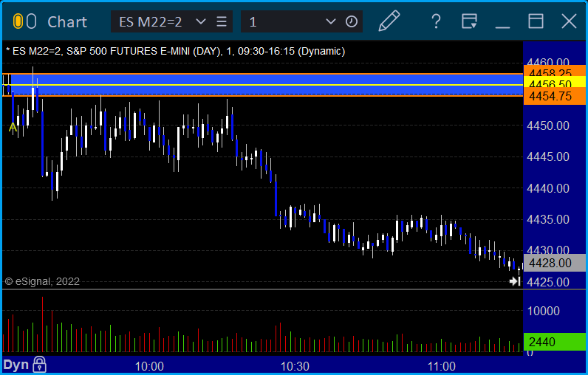The height and width of the screenshot is (375, 588).
Task: Select the pencil drawing tools icon
Action: 389,21
